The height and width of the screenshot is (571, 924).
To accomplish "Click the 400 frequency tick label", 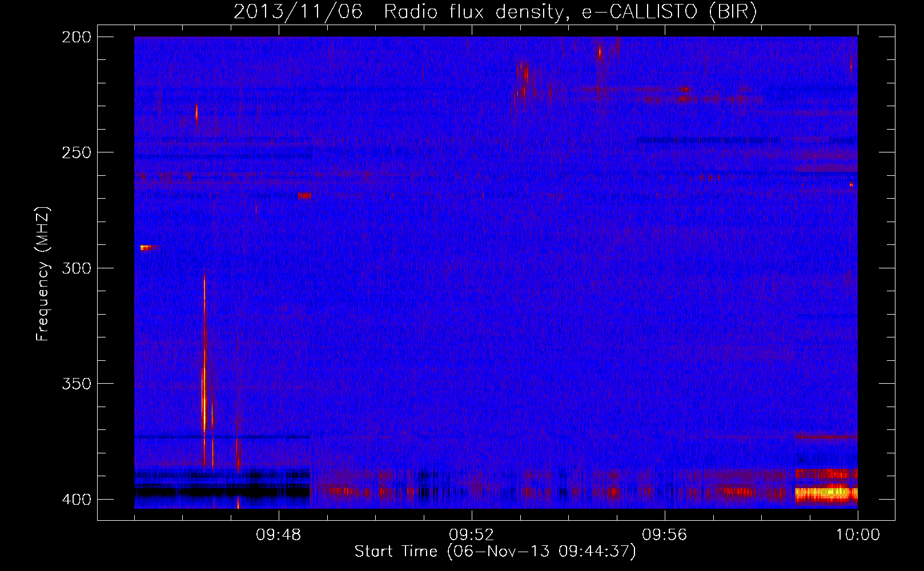I will (77, 499).
